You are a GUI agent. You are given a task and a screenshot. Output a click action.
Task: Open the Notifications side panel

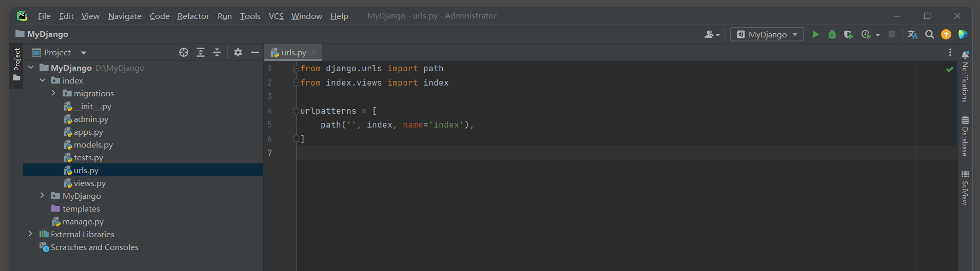pos(965,76)
